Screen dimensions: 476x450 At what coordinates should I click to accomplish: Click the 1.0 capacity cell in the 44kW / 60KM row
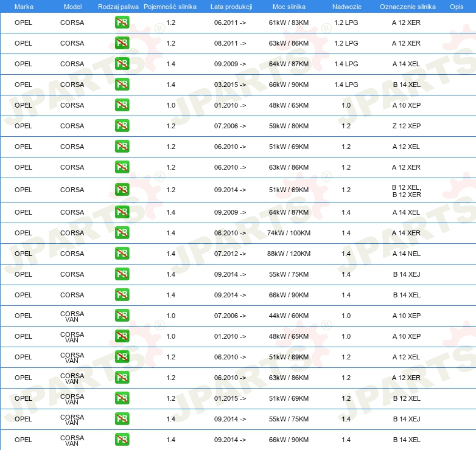click(170, 316)
